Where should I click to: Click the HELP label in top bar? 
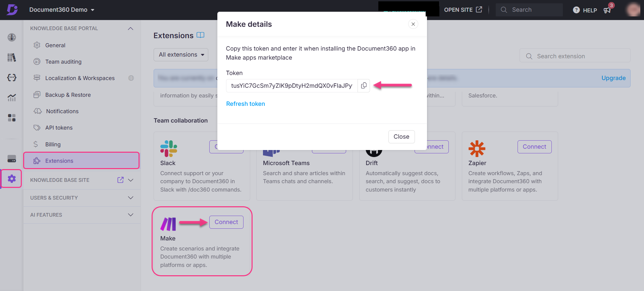pos(590,10)
